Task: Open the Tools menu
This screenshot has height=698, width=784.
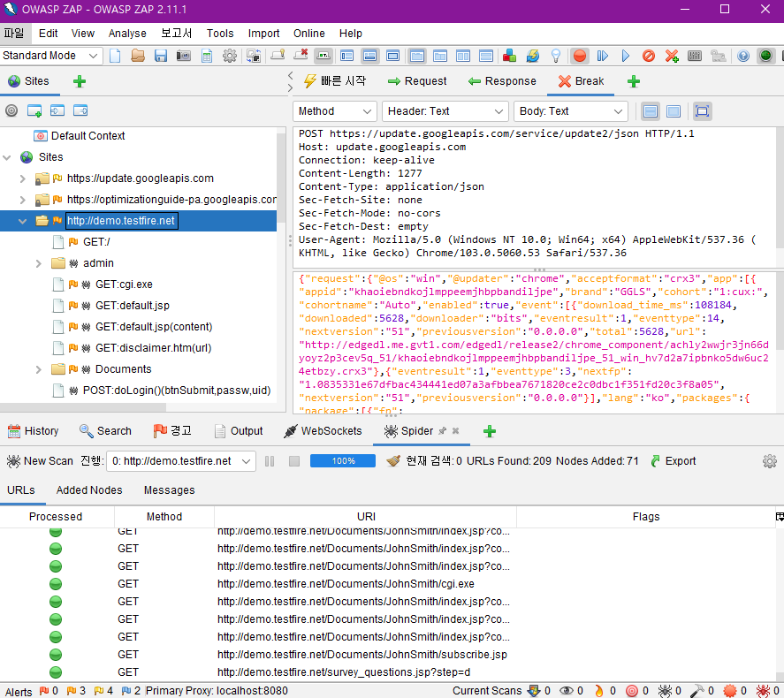Action: [220, 34]
